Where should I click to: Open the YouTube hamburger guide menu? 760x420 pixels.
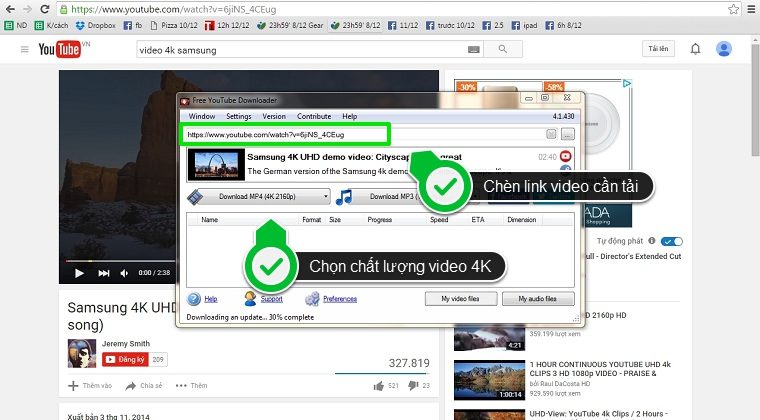pyautogui.click(x=24, y=49)
